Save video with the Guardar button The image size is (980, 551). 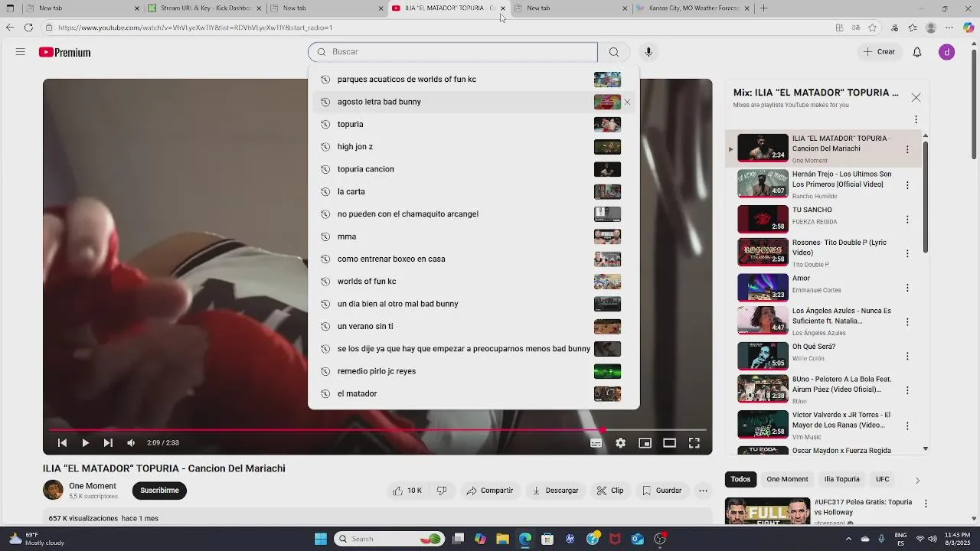pos(662,491)
